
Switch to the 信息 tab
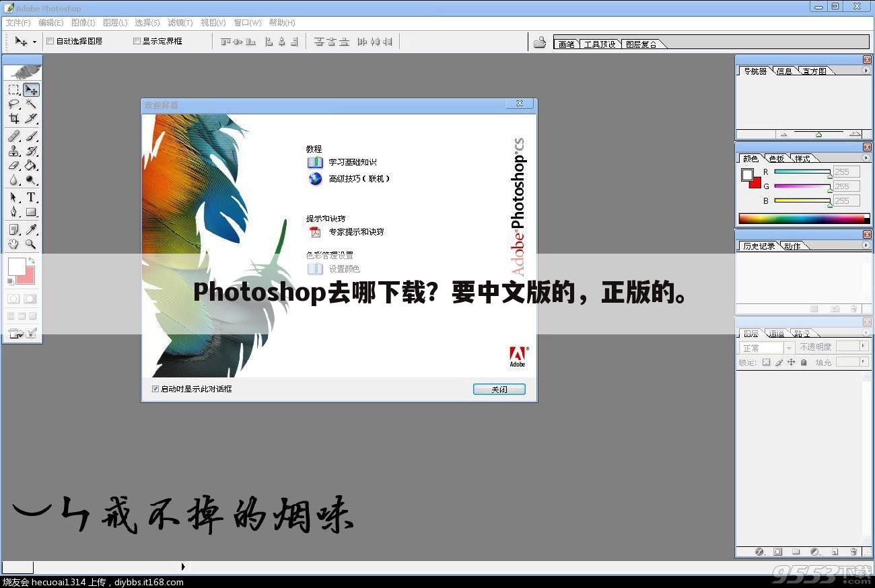click(784, 71)
